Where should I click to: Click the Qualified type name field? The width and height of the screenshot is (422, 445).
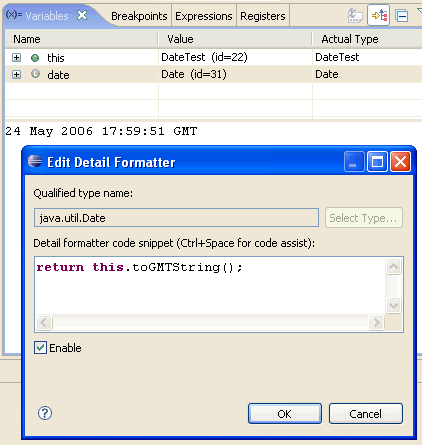(176, 218)
